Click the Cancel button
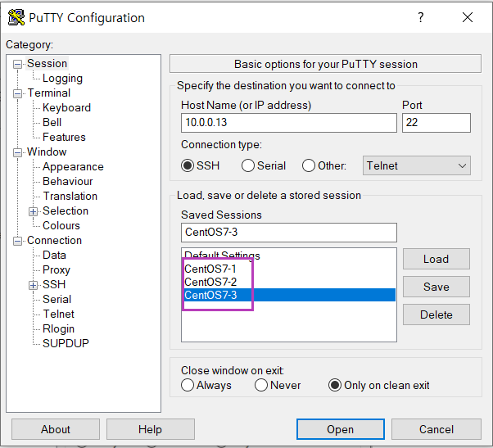 click(x=436, y=429)
